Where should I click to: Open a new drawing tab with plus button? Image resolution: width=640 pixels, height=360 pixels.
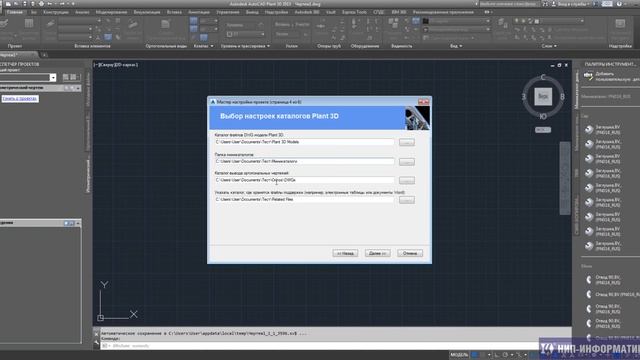pos(44,55)
